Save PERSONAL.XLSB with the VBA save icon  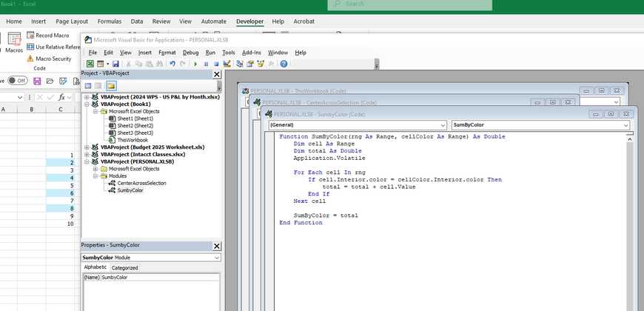[115, 64]
